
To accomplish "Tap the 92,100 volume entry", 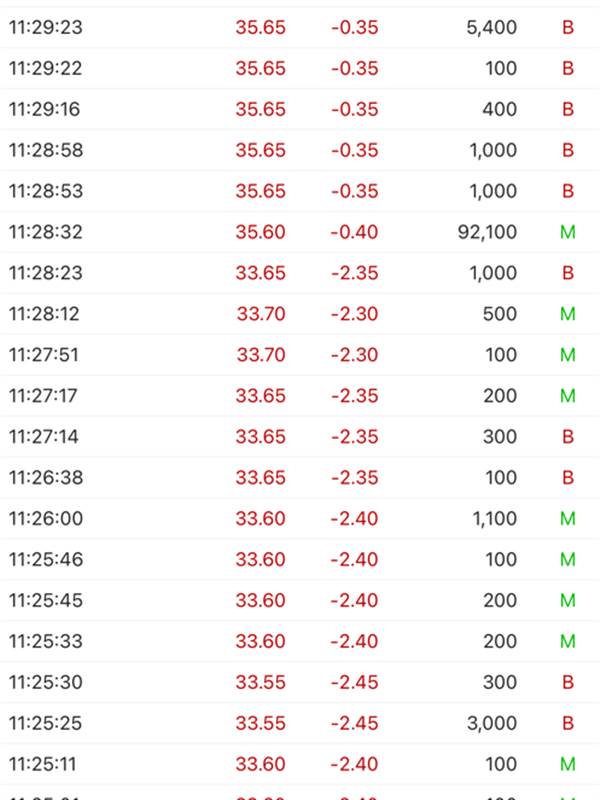I will coord(487,232).
